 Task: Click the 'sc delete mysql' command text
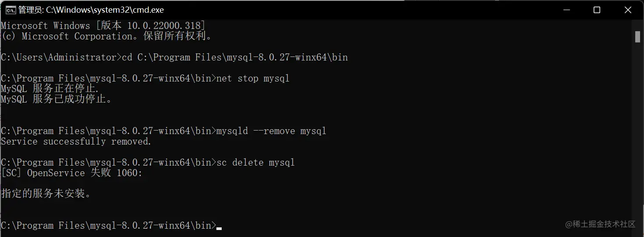255,163
